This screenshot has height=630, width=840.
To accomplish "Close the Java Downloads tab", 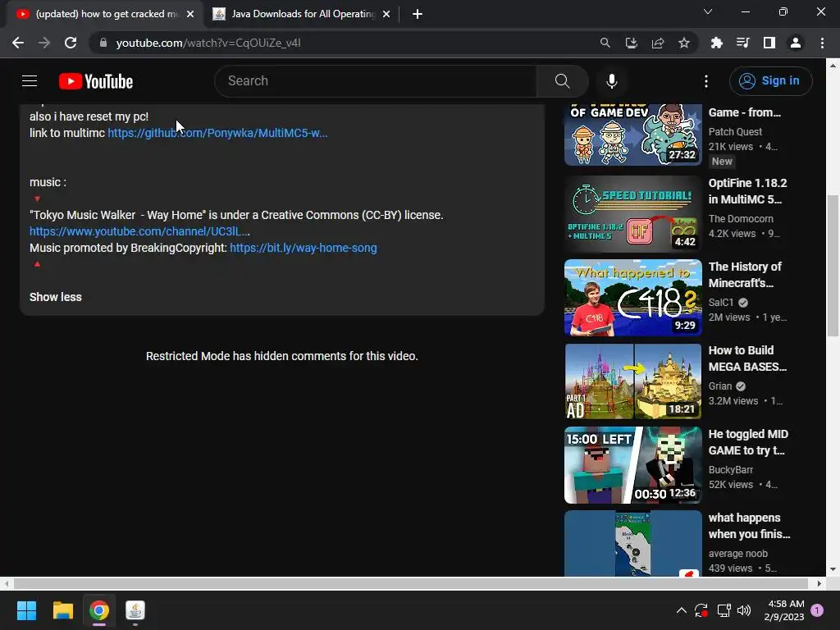I will click(386, 14).
